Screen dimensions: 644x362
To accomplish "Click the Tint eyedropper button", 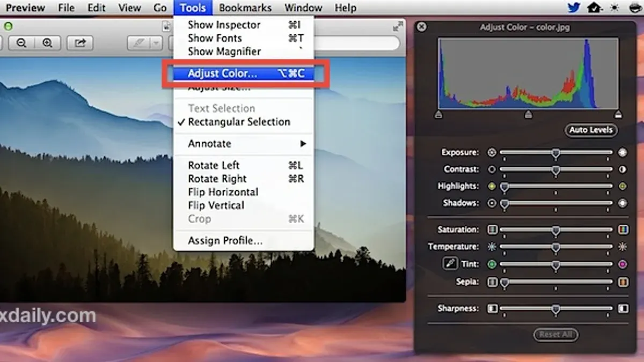I will 449,264.
